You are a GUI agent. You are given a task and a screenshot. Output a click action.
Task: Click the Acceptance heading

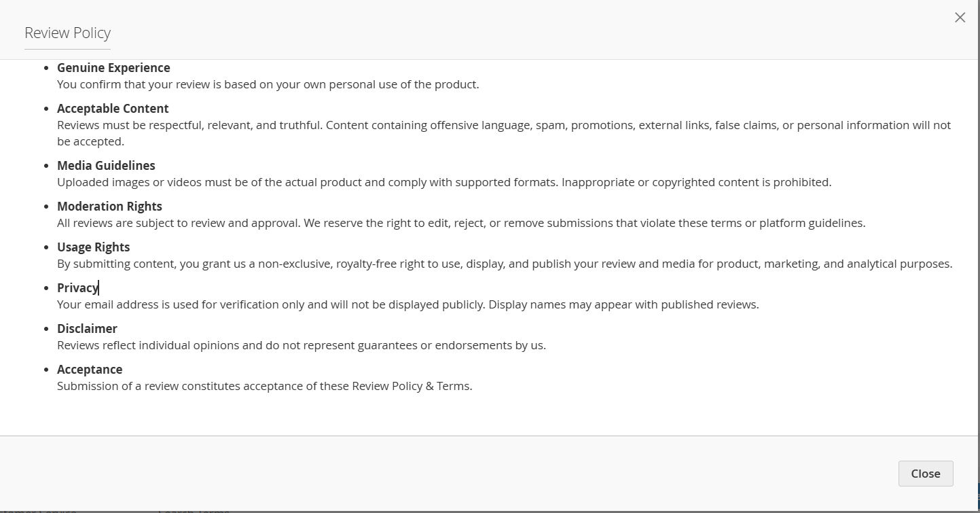tap(90, 370)
